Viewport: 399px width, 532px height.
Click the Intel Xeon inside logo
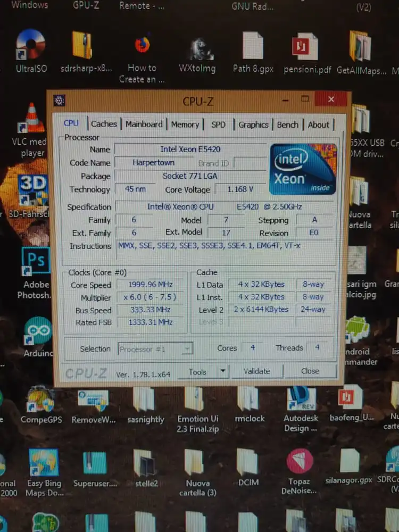pos(303,169)
